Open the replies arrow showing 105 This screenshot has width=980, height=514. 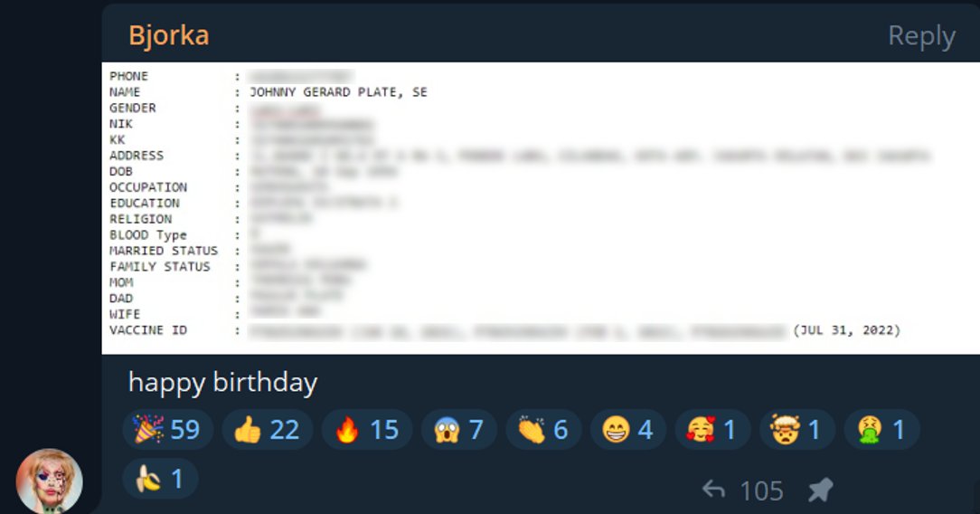(x=713, y=490)
